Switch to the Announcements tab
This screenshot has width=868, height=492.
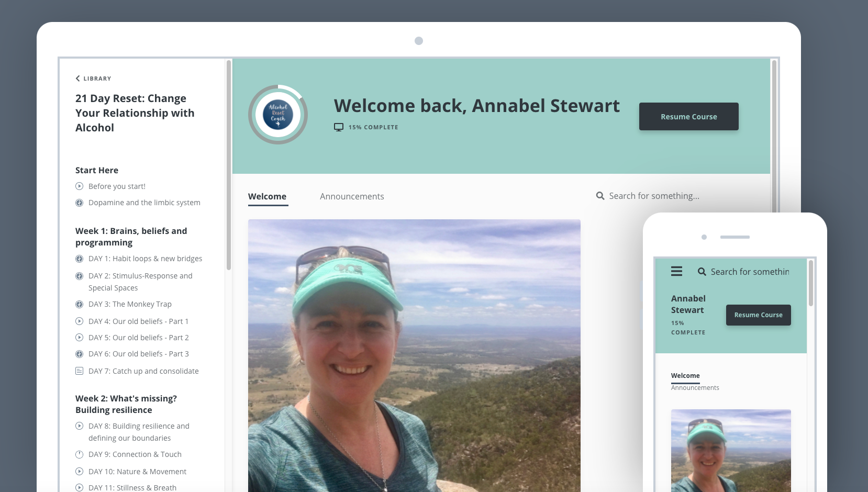pyautogui.click(x=352, y=197)
